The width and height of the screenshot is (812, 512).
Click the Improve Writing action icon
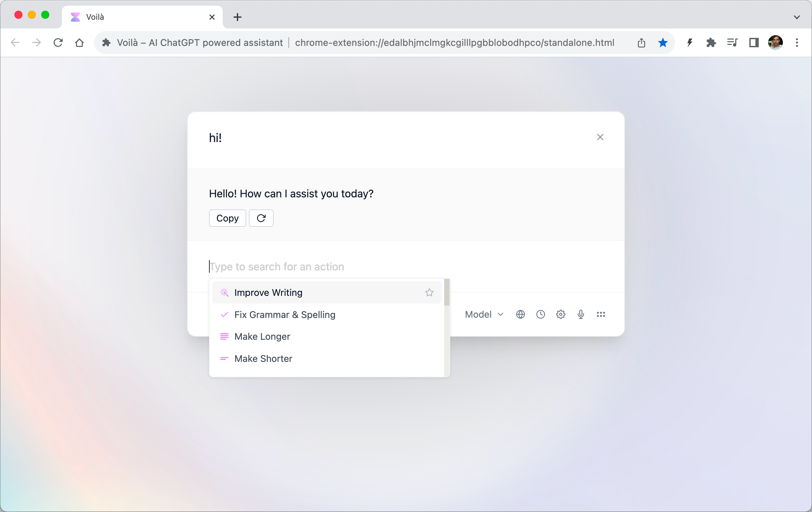tap(224, 292)
